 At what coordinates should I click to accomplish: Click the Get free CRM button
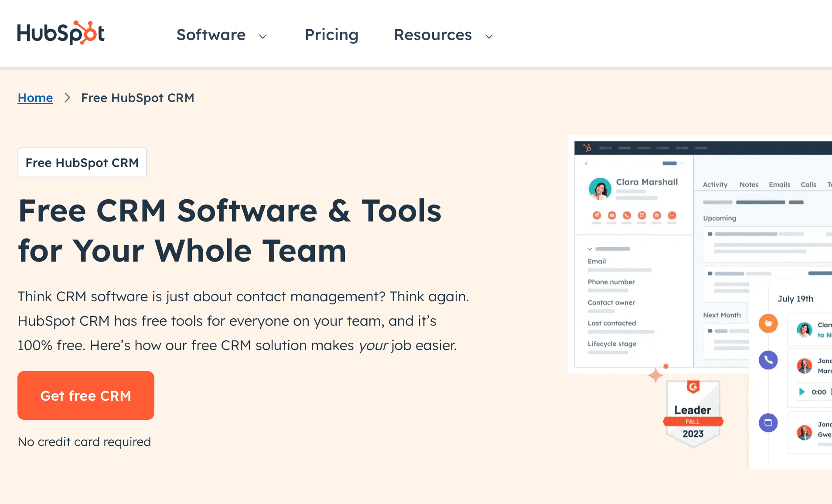(85, 395)
